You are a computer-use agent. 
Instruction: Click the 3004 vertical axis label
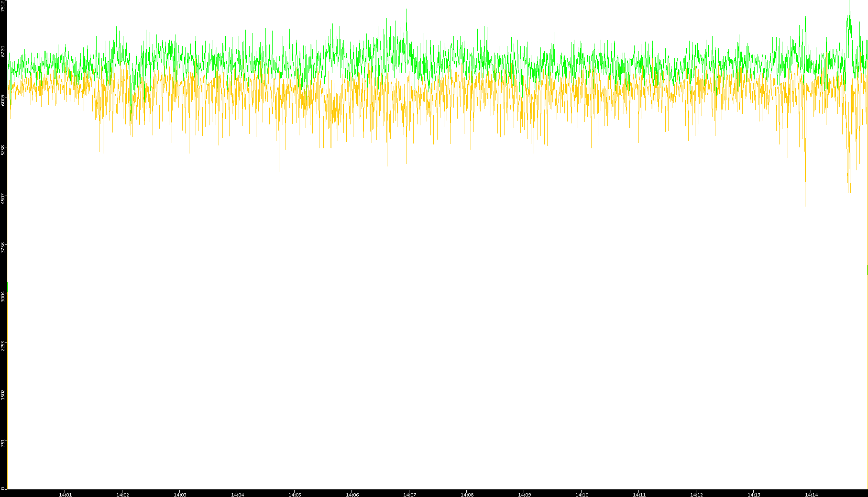[3, 296]
